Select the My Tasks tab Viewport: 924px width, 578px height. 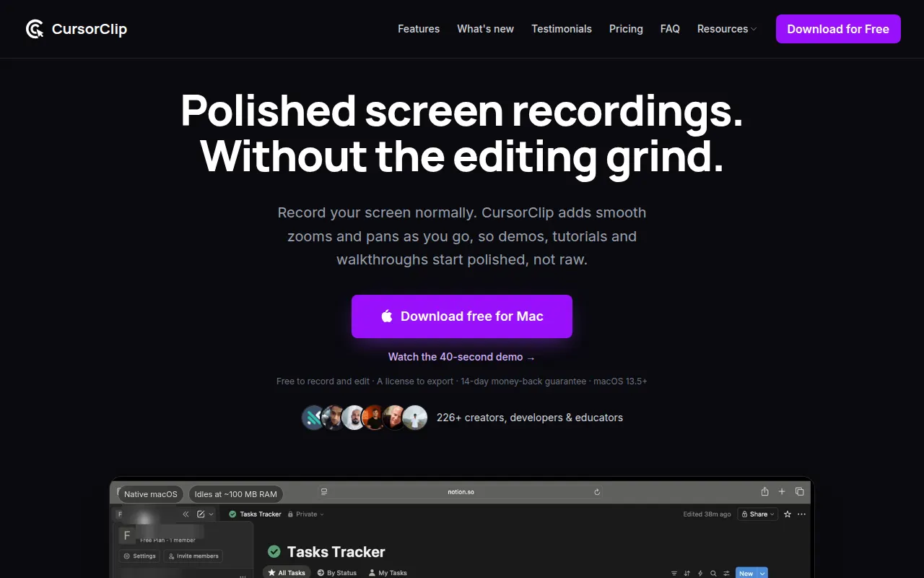pos(388,572)
